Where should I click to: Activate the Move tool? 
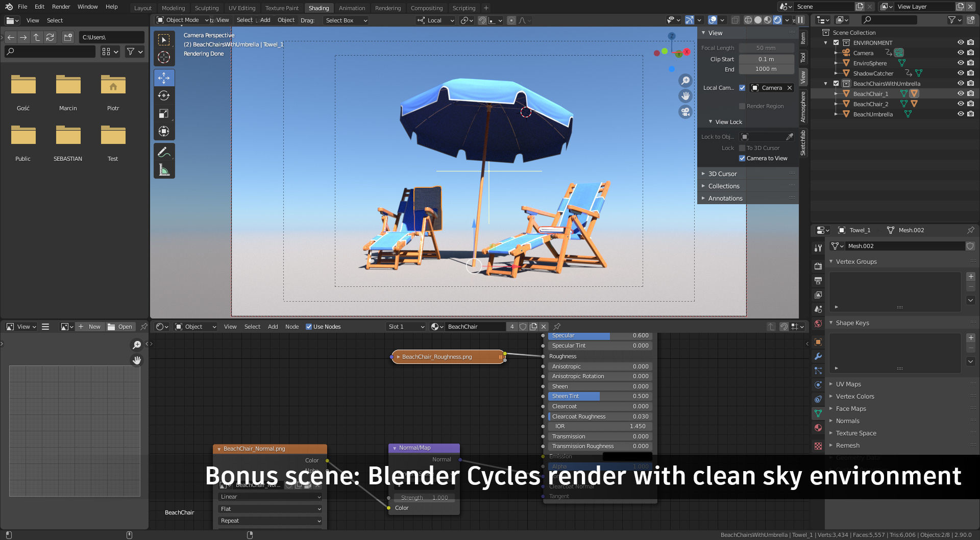point(164,78)
